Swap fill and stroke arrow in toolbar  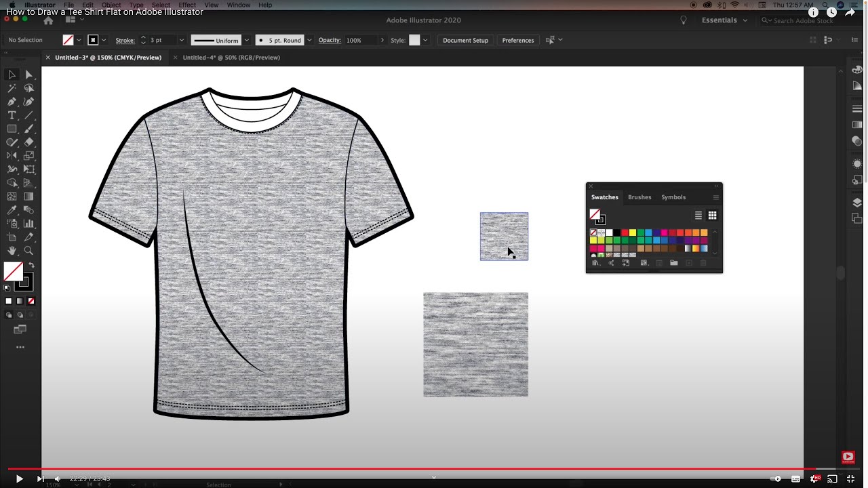(31, 266)
